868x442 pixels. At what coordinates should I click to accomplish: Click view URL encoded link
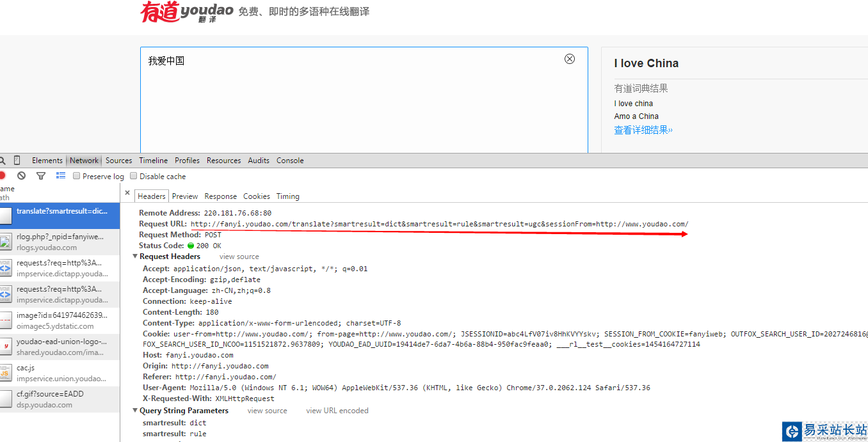(x=337, y=411)
